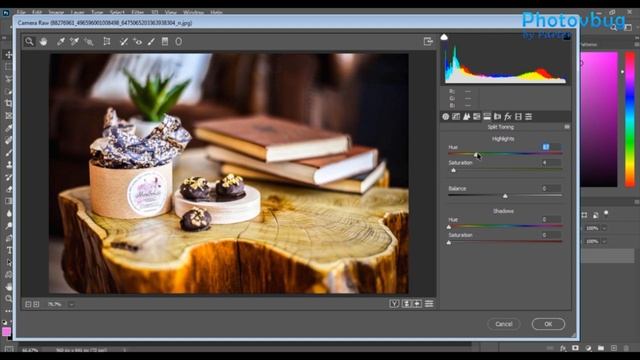Toggle Camera Raw full screen mode icon
Viewport: 640px width, 360px height.
[x=428, y=41]
